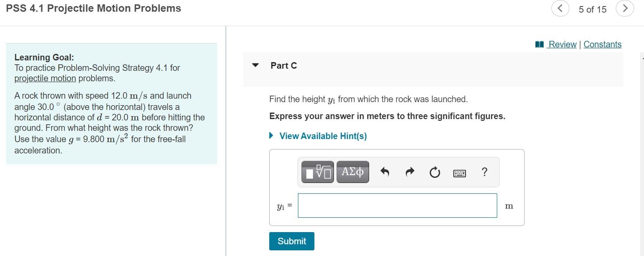Open the math templates palette
This screenshot has width=644, height=256.
coord(317,172)
